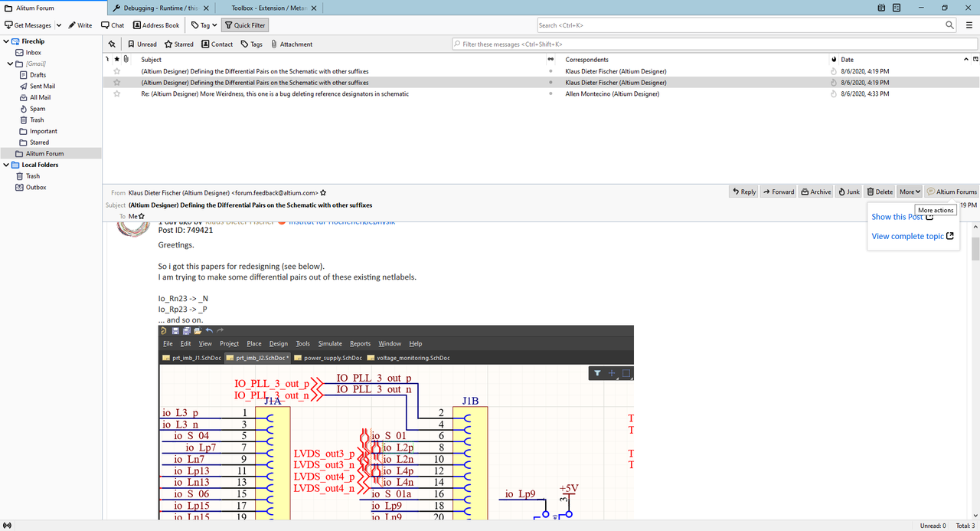Open the All Mail folder
Viewport: 980px width, 531px height.
pyautogui.click(x=40, y=97)
